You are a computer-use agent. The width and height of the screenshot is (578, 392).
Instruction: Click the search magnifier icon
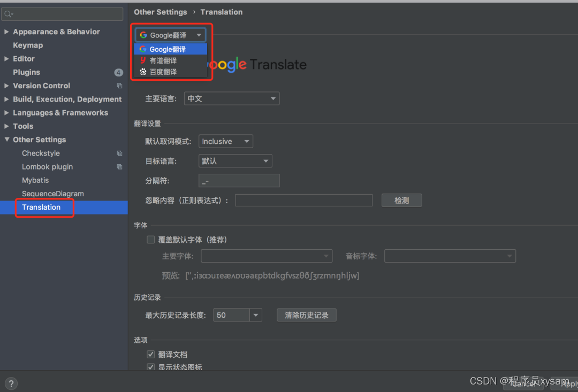coord(8,14)
